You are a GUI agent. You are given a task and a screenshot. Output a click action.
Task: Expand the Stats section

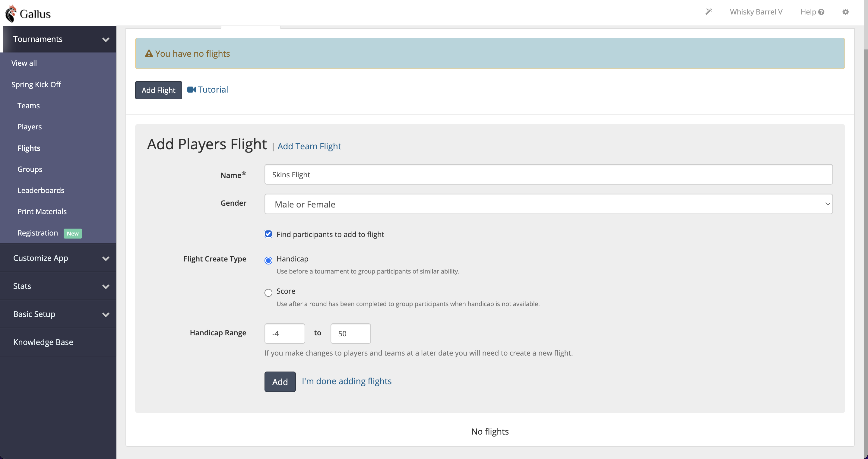58,286
